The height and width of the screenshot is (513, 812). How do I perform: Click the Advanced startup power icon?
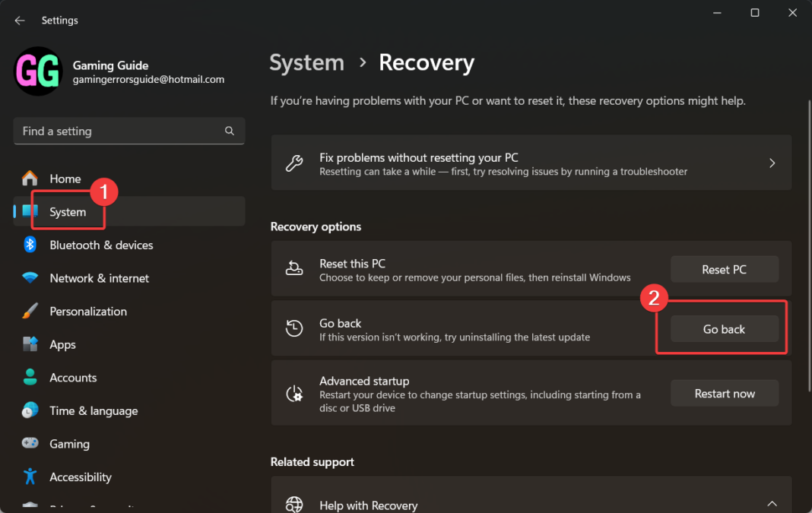click(294, 393)
